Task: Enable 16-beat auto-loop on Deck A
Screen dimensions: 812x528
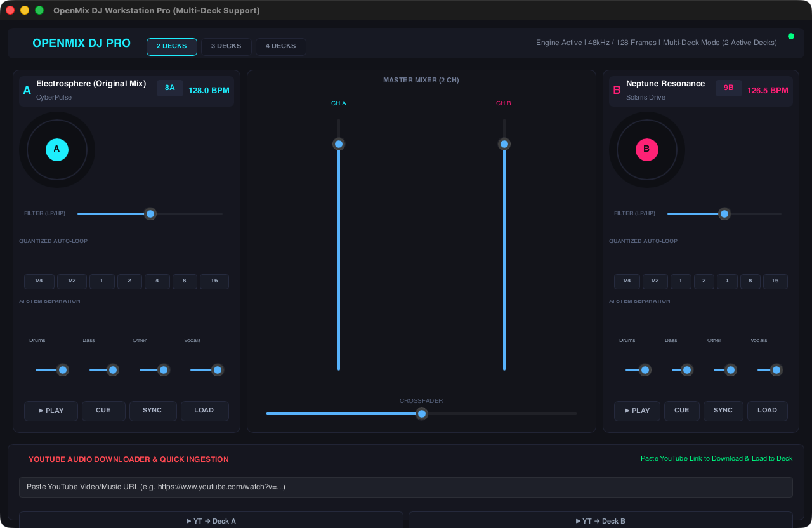Action: point(214,282)
